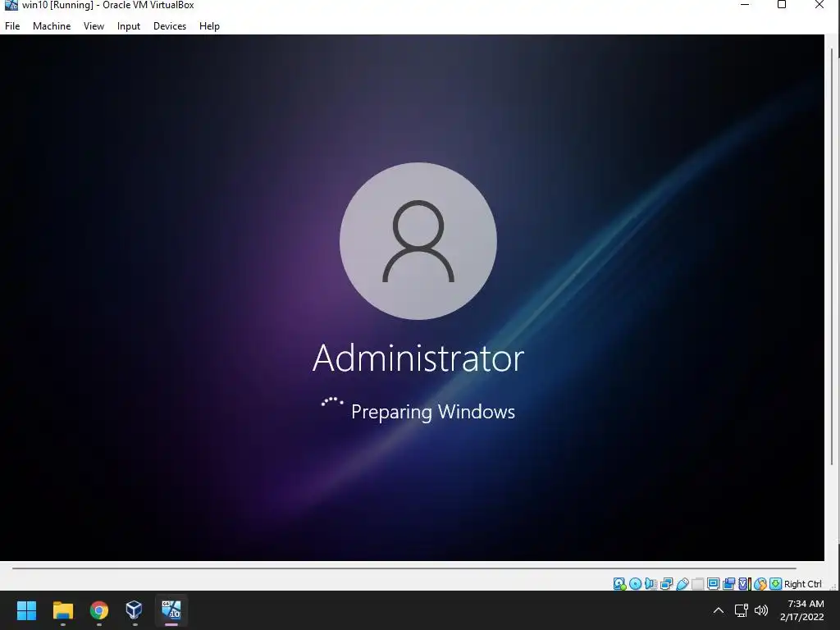840x630 pixels.
Task: Close the VirtualBox window
Action: [x=819, y=5]
